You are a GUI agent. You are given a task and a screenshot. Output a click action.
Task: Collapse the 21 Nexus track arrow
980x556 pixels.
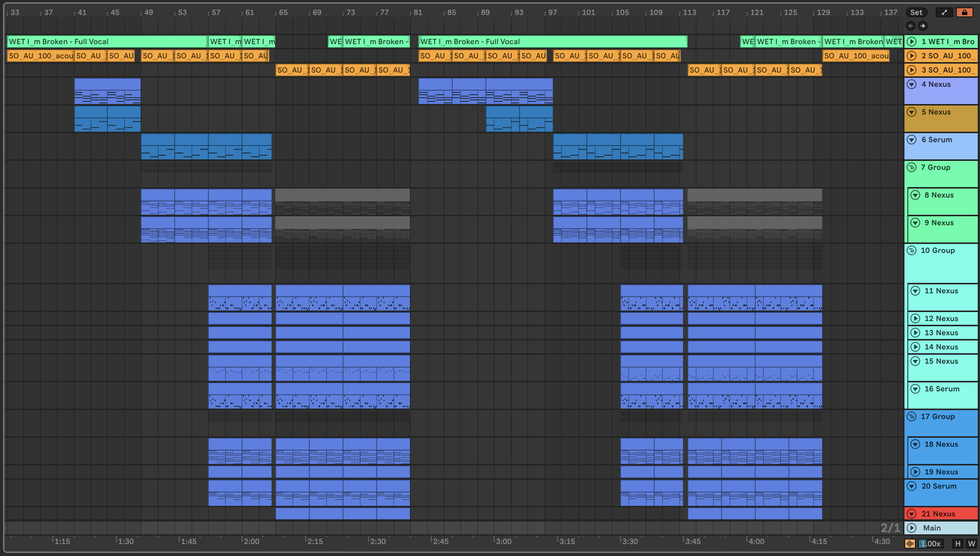pos(912,514)
